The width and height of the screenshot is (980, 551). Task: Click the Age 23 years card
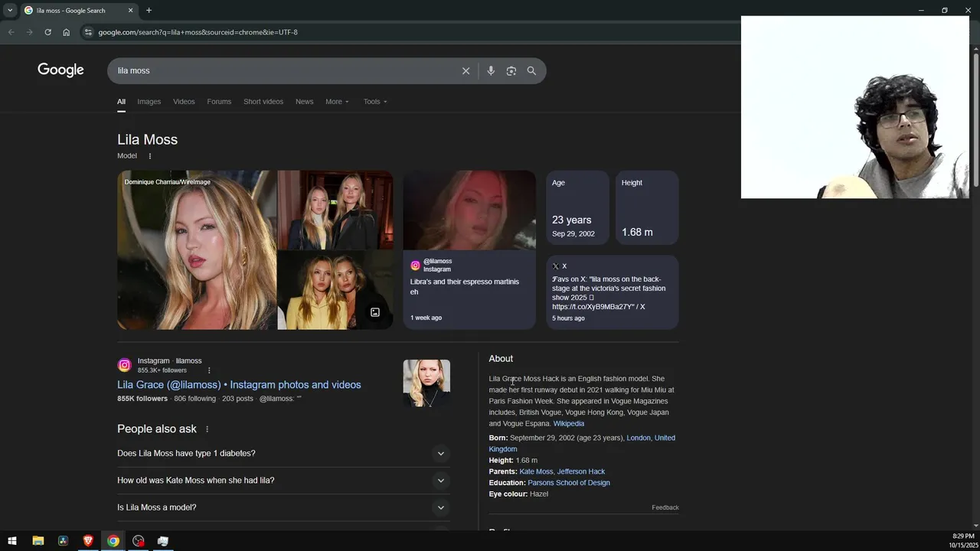click(578, 207)
